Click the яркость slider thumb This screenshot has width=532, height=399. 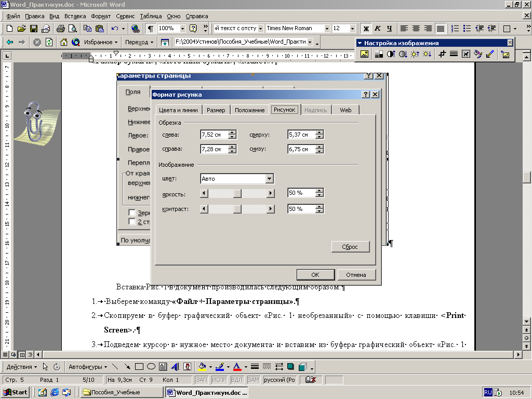pyautogui.click(x=237, y=193)
